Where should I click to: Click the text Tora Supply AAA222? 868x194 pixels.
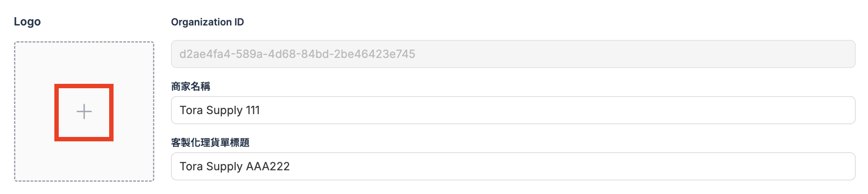(x=235, y=166)
